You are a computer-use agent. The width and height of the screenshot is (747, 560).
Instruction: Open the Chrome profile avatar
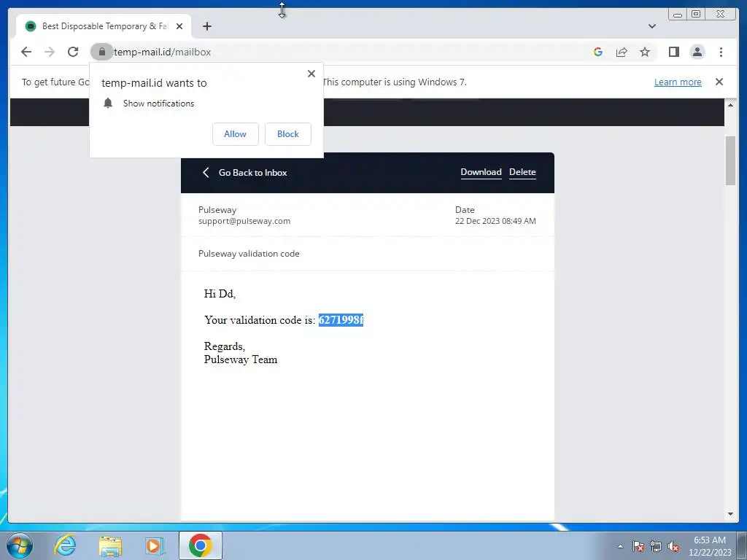click(697, 52)
